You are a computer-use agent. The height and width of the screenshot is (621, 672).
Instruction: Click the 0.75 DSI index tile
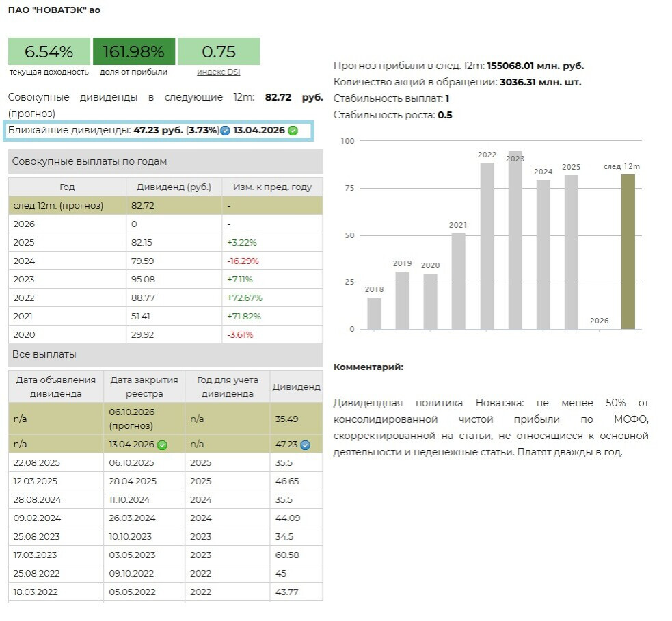pos(218,51)
